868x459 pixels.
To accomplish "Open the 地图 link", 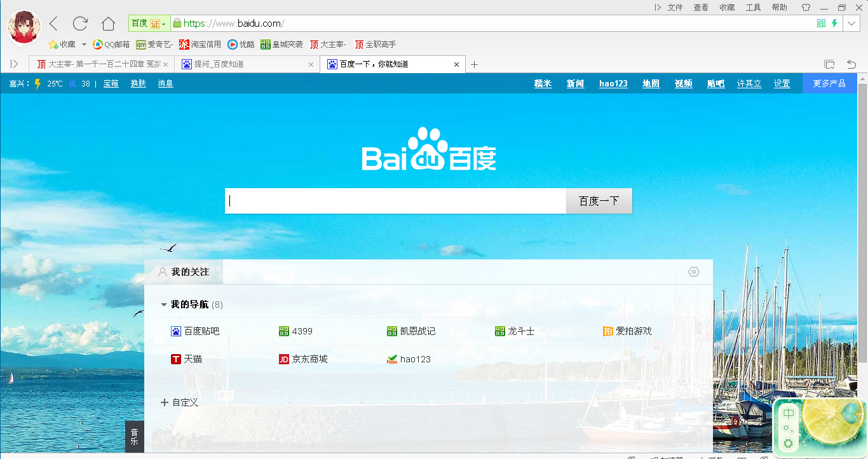I will coord(651,83).
